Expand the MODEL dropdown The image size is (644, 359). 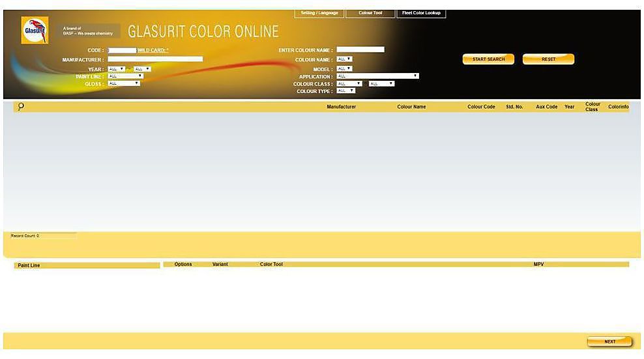pos(345,68)
